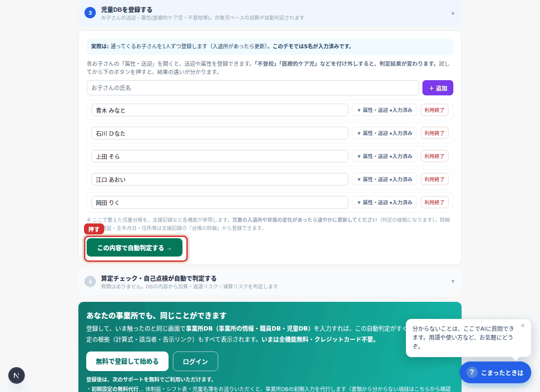Click 利用終了 for 上田 そら
This screenshot has height=392, width=540.
(x=435, y=156)
